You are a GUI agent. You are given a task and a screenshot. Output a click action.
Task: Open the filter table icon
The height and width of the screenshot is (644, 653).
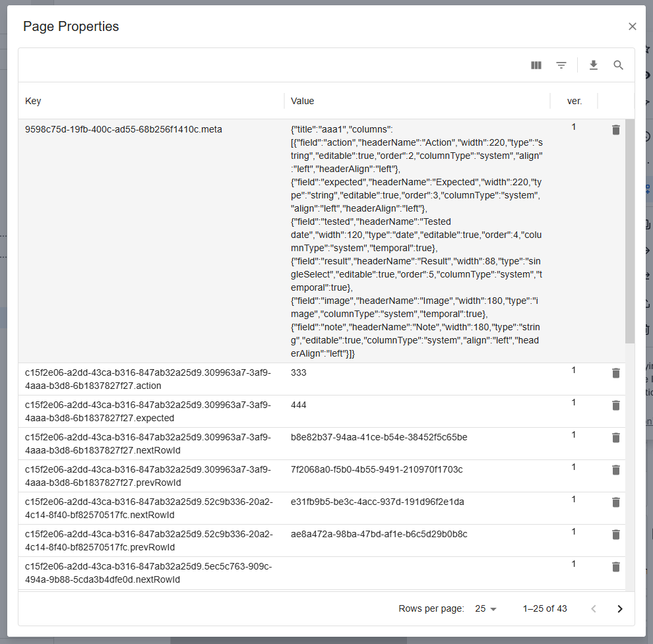coord(561,65)
